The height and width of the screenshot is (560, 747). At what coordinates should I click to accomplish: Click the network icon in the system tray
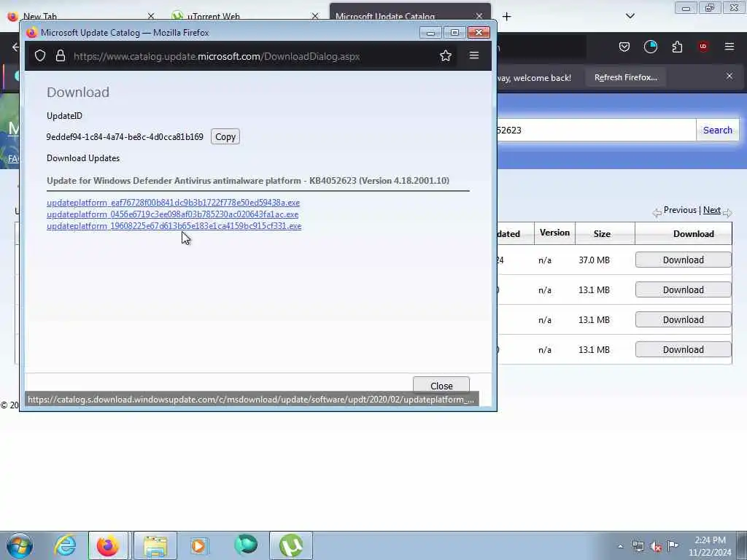(638, 547)
